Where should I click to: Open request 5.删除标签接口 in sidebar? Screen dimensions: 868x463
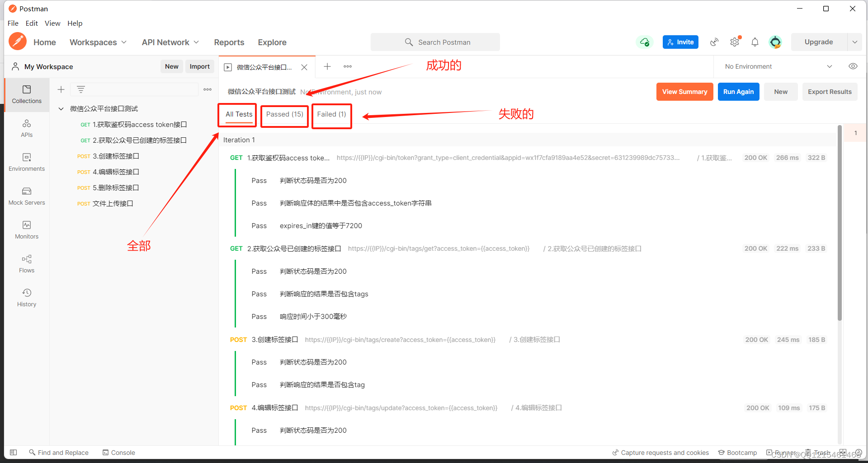134,188
